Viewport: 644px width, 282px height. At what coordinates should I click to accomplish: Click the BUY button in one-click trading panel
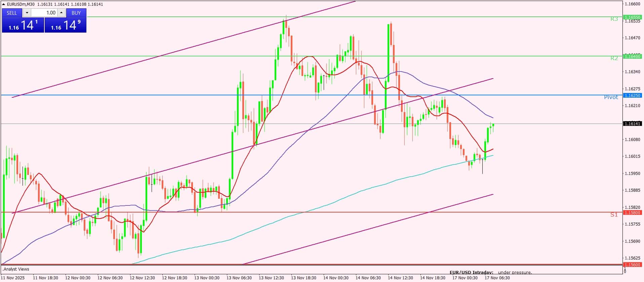tap(76, 13)
